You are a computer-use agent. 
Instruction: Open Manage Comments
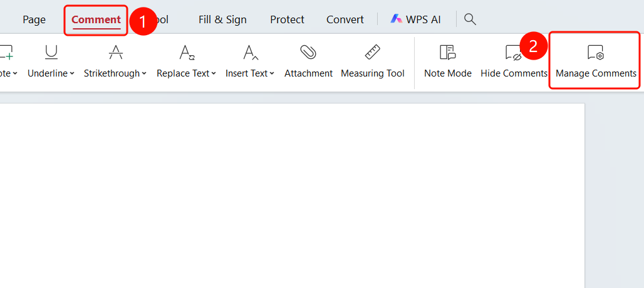(x=596, y=60)
